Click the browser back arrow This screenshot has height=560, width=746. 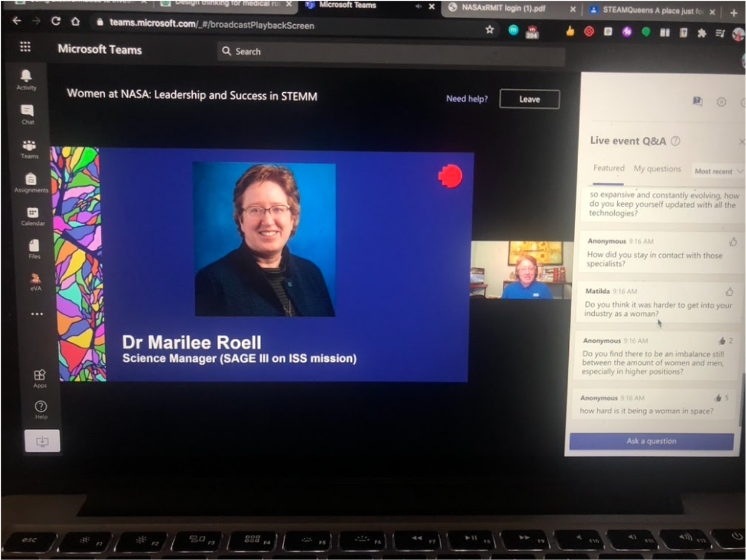pos(17,21)
